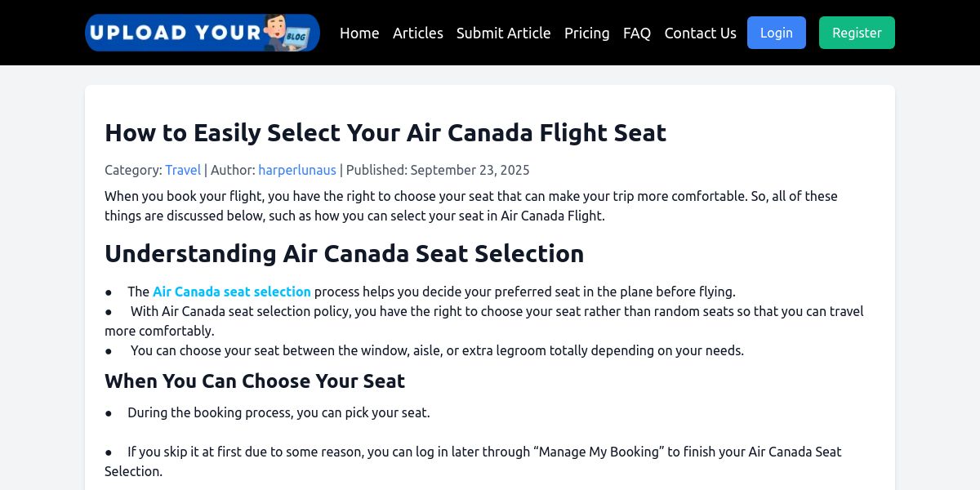Click the Published September 23, 2025 date

pos(470,170)
